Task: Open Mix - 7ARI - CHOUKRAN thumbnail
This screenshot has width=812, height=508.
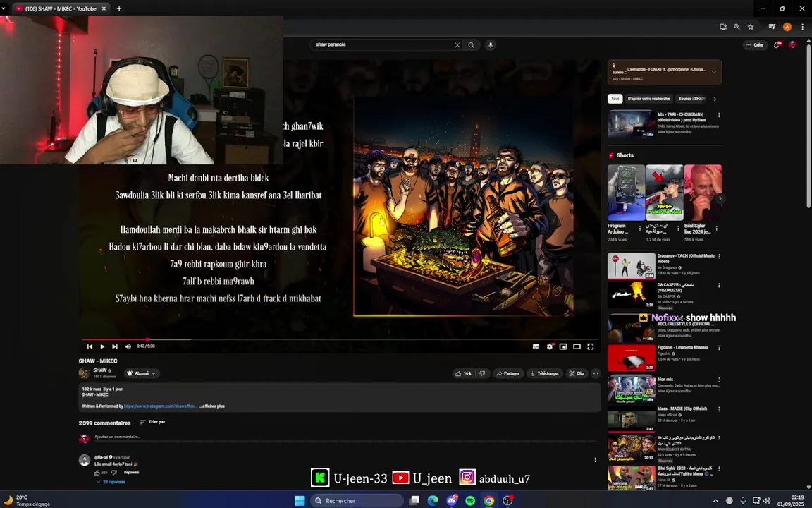Action: (632, 123)
